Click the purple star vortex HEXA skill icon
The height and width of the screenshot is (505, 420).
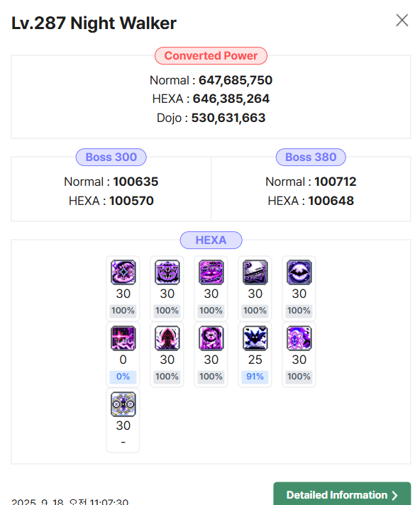tap(123, 272)
